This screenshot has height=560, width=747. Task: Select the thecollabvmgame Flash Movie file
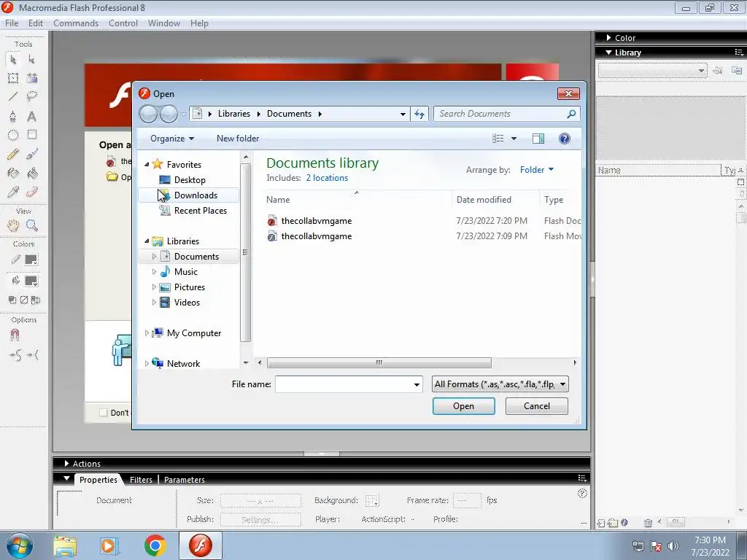[317, 236]
